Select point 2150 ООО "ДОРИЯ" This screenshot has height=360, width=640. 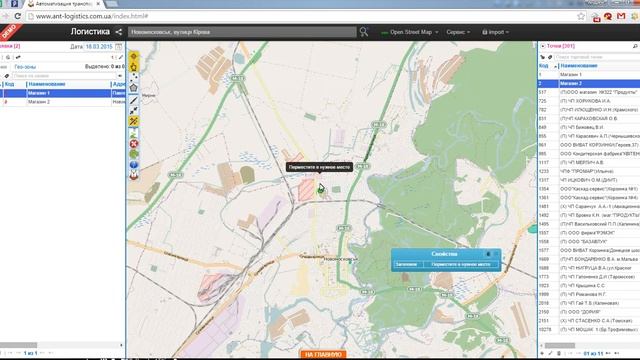(x=589, y=312)
